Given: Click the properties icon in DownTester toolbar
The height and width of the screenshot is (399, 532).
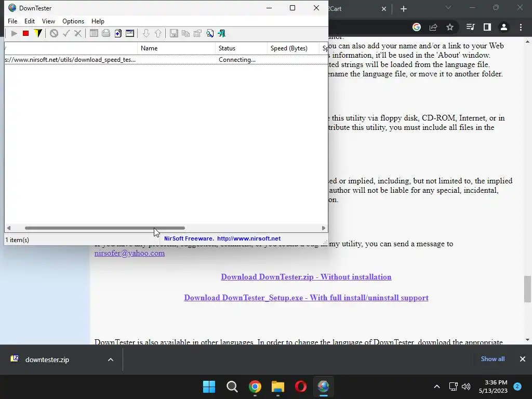Looking at the screenshot, I should point(197,33).
